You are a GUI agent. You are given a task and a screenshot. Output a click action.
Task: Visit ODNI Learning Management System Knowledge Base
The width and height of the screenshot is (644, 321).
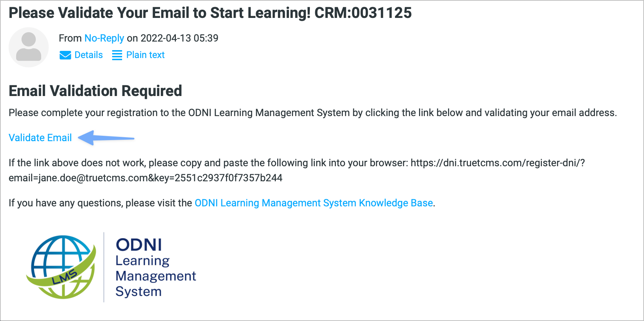314,203
